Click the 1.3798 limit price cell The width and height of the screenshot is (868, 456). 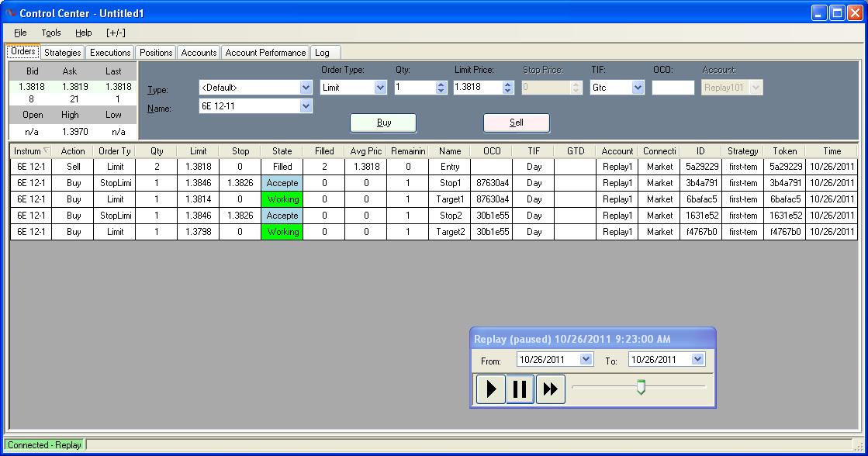[x=198, y=232]
